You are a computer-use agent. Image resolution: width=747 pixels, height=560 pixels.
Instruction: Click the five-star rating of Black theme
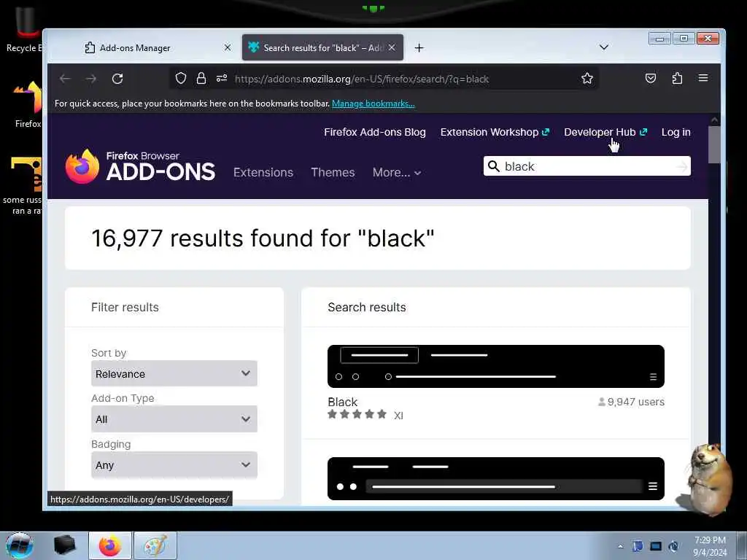357,414
